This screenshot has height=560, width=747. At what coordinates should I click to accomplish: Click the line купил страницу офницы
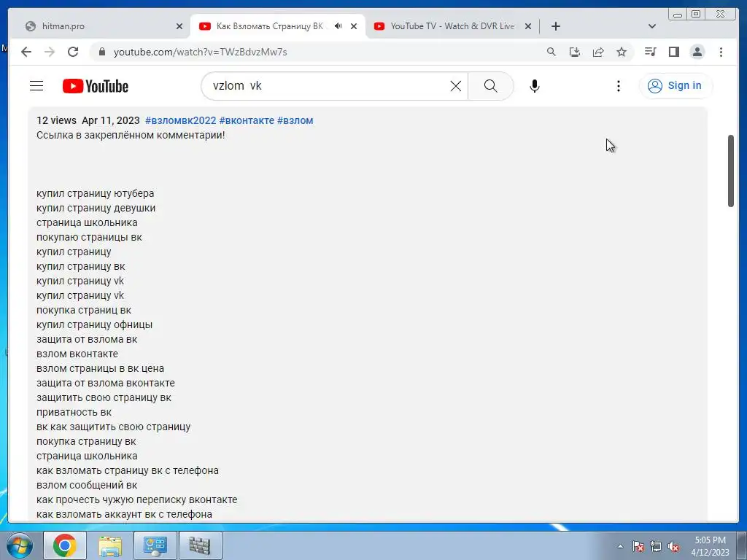tap(94, 324)
